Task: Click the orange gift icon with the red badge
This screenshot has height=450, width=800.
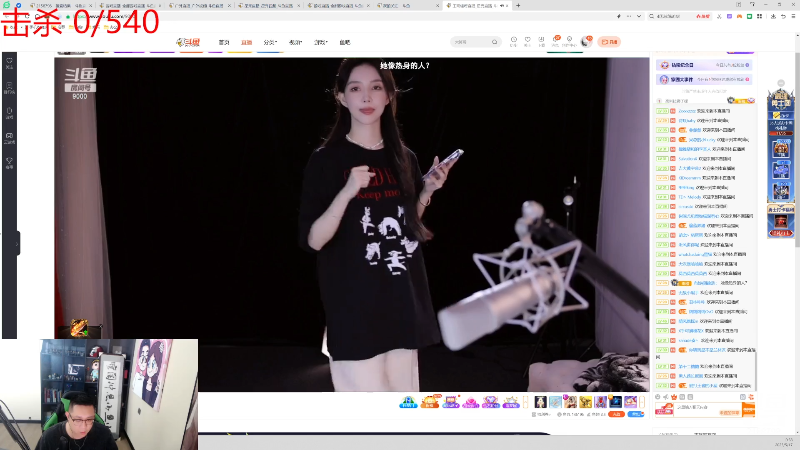Action: [430, 402]
